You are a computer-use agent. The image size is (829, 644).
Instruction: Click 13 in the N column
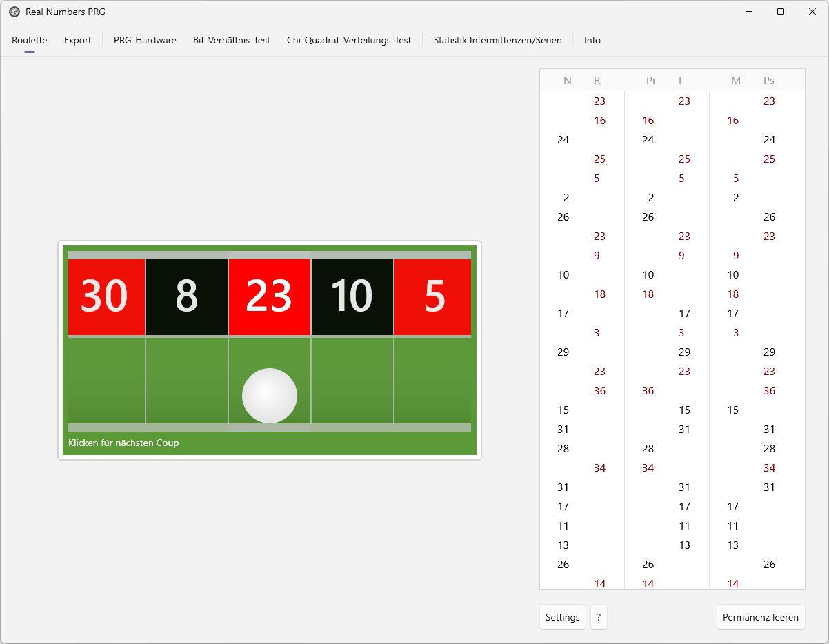563,545
